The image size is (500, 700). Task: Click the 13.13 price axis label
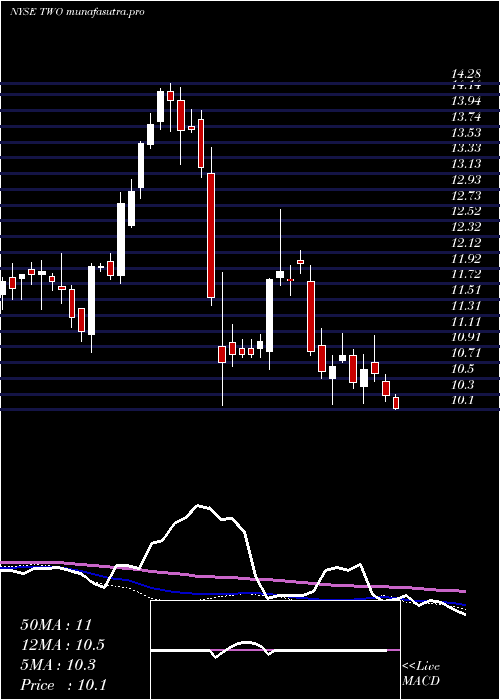click(x=467, y=164)
